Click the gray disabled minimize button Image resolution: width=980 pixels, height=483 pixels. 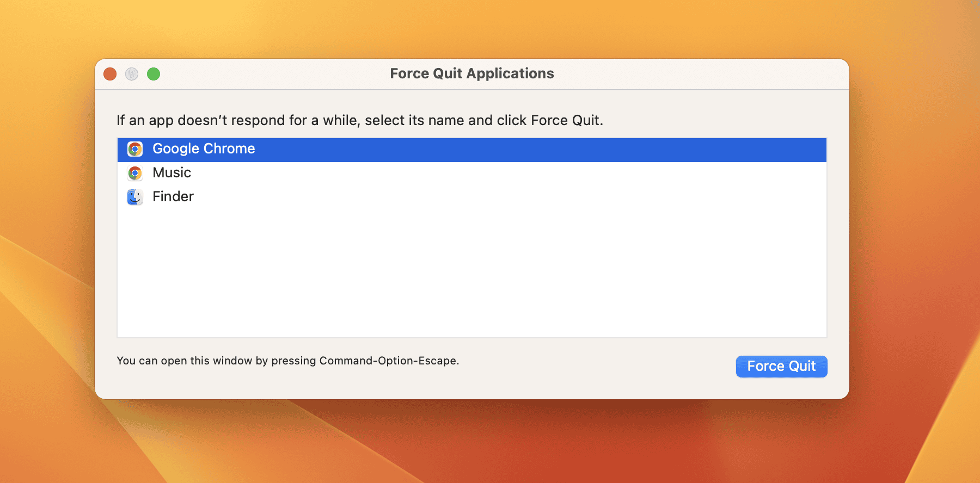click(132, 74)
